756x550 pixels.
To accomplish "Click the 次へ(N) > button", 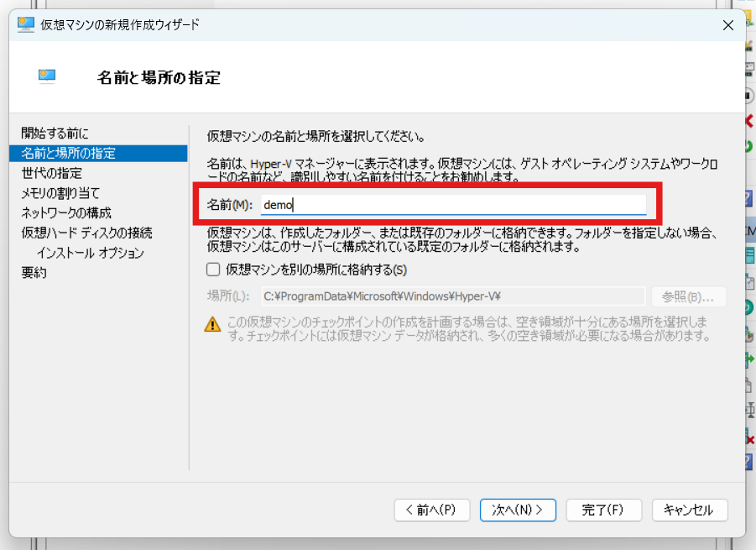I will pos(518,510).
